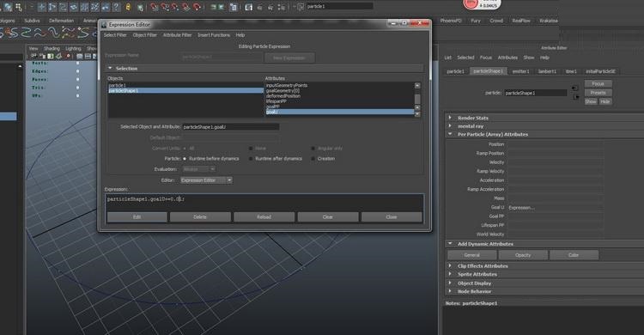Open Expression Editor Help menu
This screenshot has height=335, width=644.
pos(240,35)
